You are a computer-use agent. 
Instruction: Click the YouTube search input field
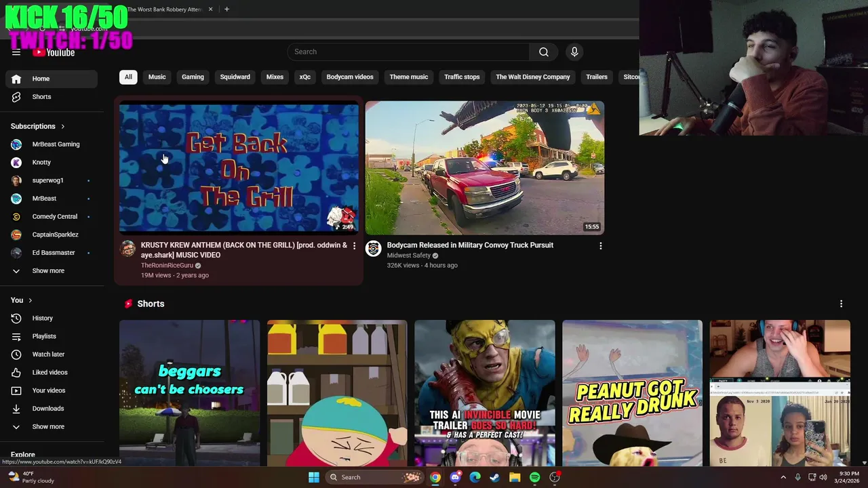(408, 52)
